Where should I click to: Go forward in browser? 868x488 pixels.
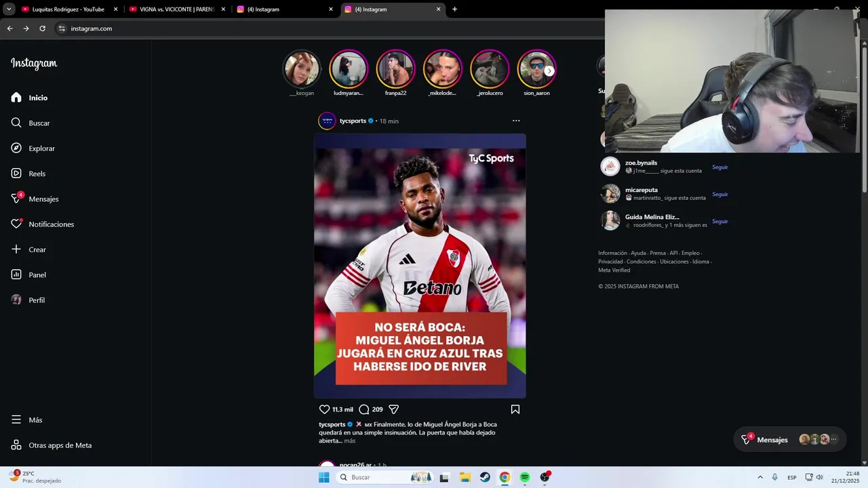(26, 28)
